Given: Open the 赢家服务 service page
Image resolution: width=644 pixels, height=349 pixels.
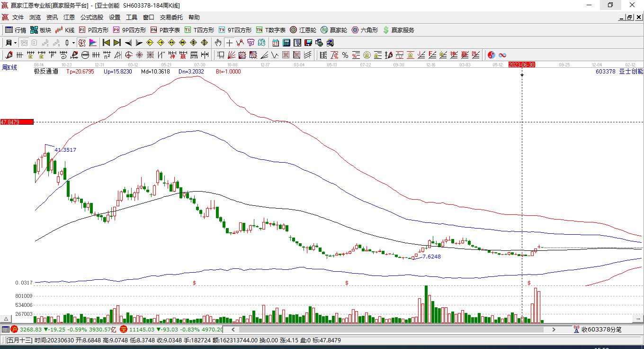Looking at the screenshot, I should point(398,30).
